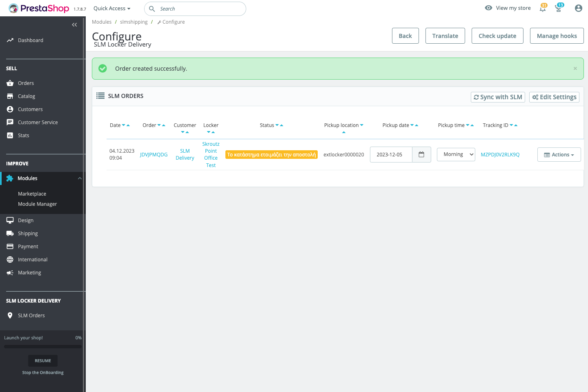
Task: Sort Pickup location column descending
Action: tap(362, 125)
